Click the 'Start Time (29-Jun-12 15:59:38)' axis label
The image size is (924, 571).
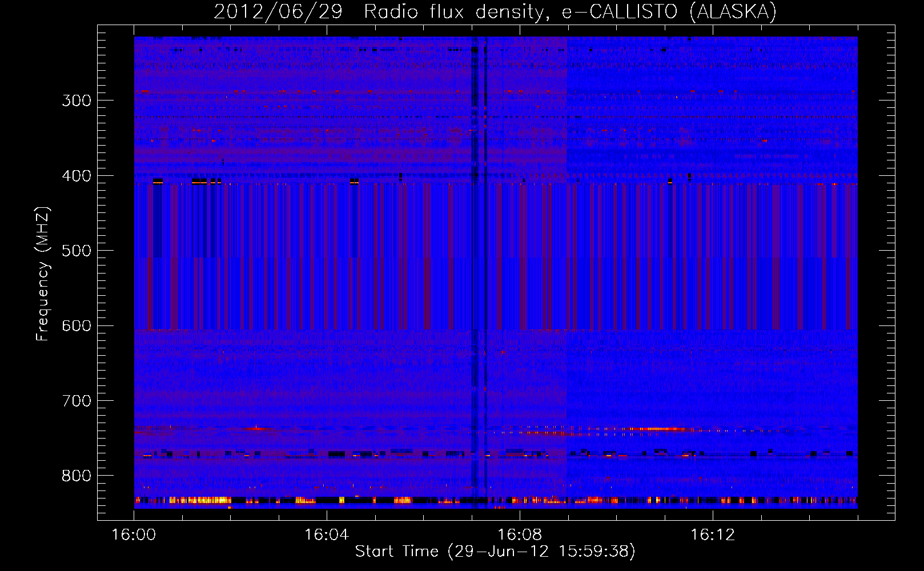tap(495, 552)
